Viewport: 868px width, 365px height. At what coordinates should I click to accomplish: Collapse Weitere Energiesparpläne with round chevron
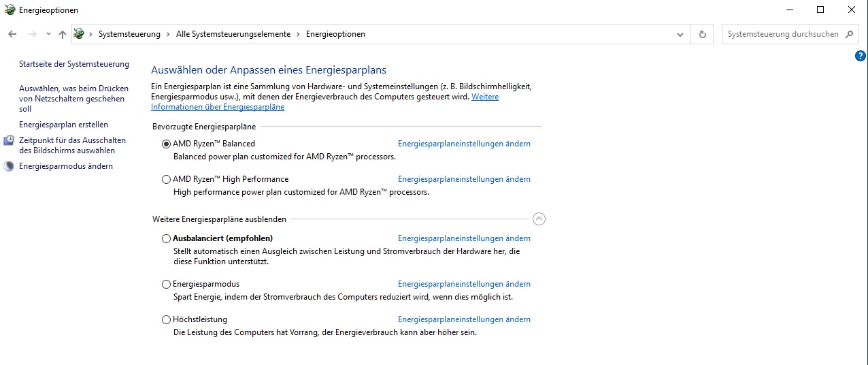tap(539, 219)
